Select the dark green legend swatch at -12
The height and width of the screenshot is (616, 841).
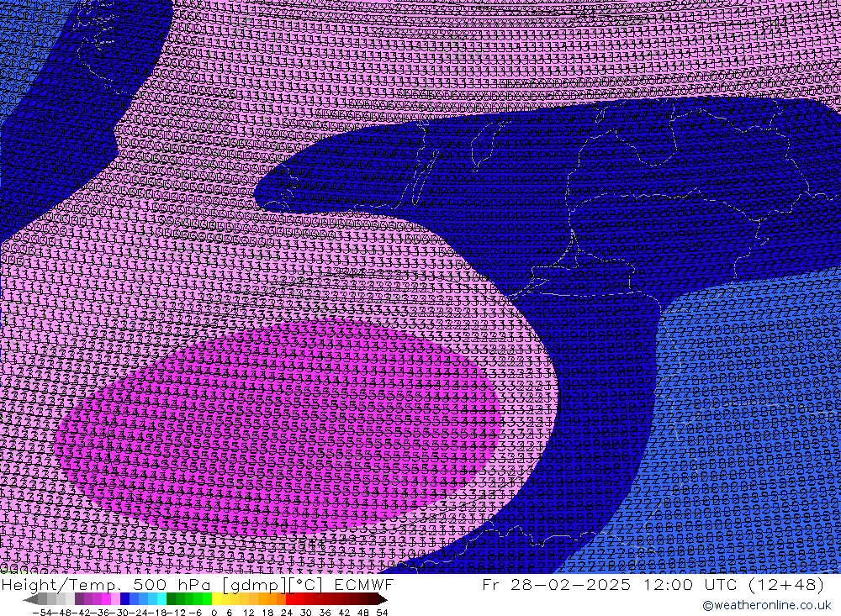[x=171, y=599]
